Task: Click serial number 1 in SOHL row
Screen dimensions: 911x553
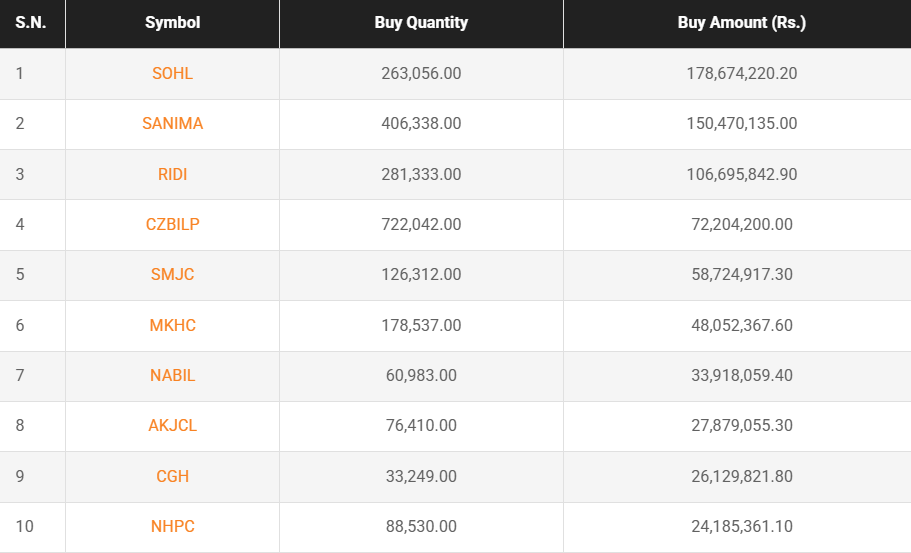Action: 20,73
